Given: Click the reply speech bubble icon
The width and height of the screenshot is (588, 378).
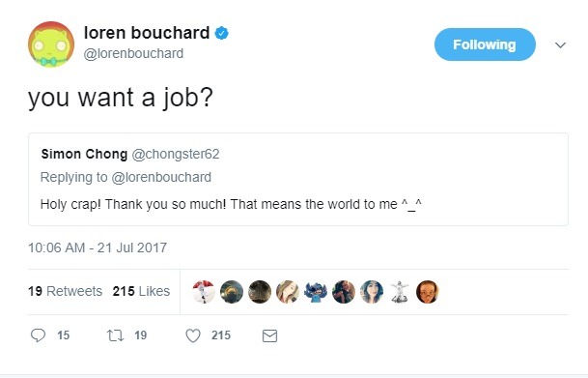Looking at the screenshot, I should pos(38,335).
